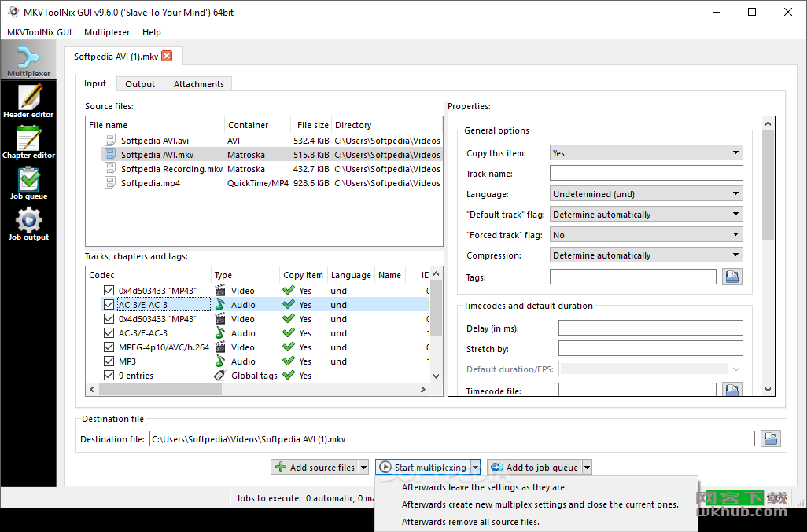807x532 pixels.
Task: Browse for a Tags file
Action: [x=731, y=277]
